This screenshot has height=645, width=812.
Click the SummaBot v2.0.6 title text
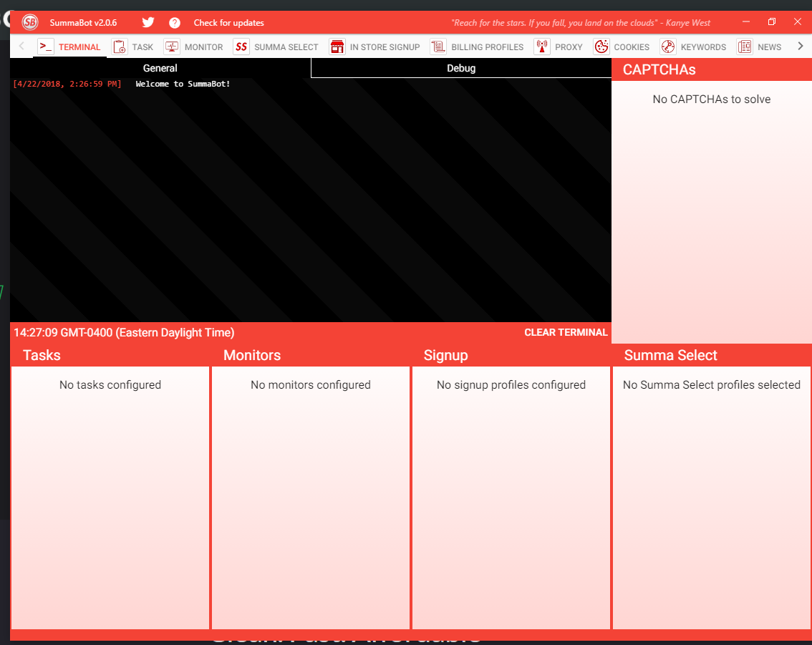click(x=83, y=23)
